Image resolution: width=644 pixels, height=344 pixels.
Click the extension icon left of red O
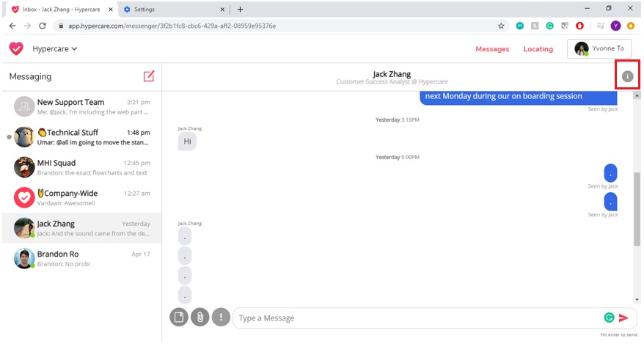565,26
